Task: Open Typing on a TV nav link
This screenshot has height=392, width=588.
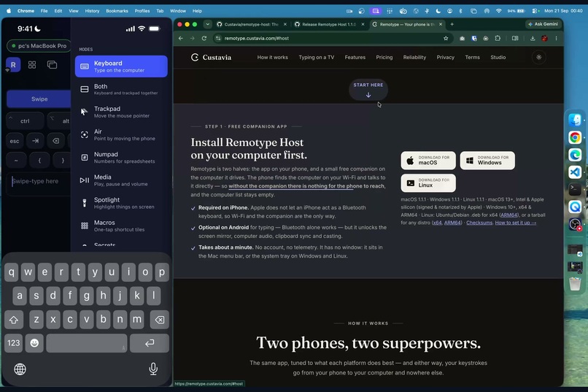Action: click(316, 58)
